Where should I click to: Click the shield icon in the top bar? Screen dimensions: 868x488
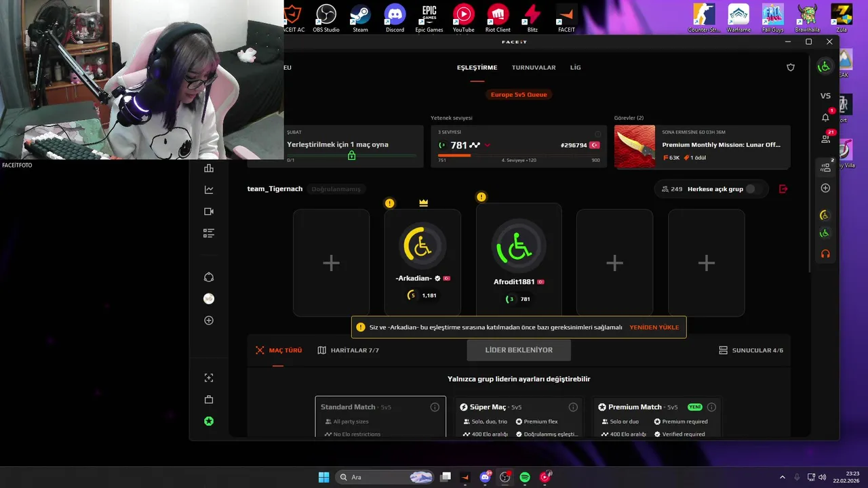[790, 68]
